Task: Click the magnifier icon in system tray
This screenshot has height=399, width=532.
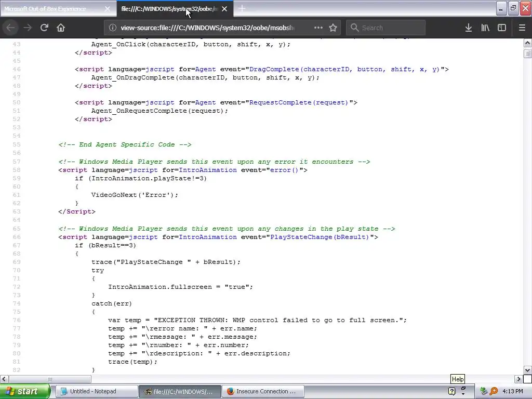Action: click(494, 391)
